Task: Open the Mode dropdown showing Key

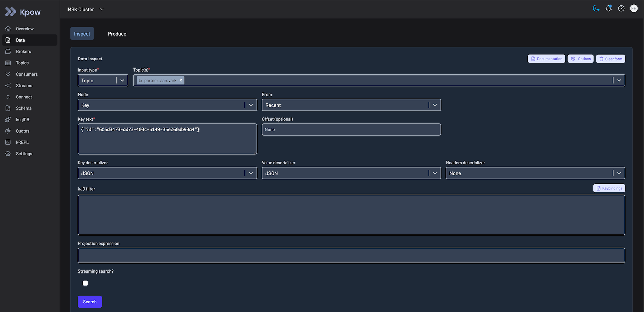Action: pos(167,105)
